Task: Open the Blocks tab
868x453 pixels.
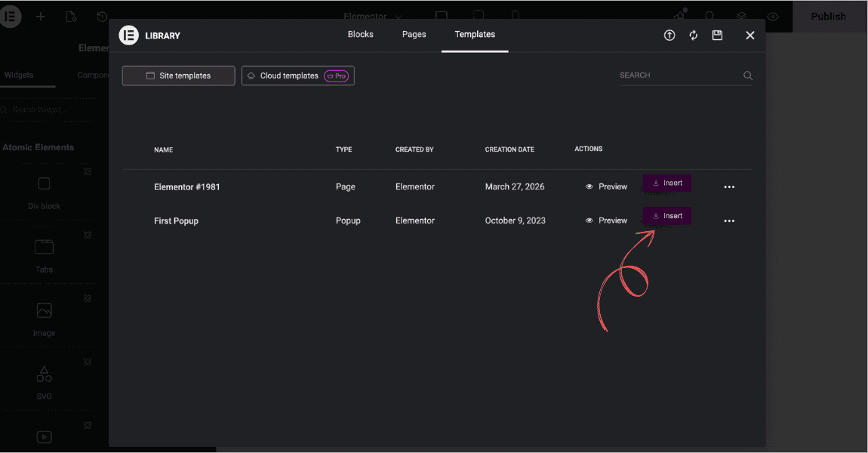Action: click(360, 34)
